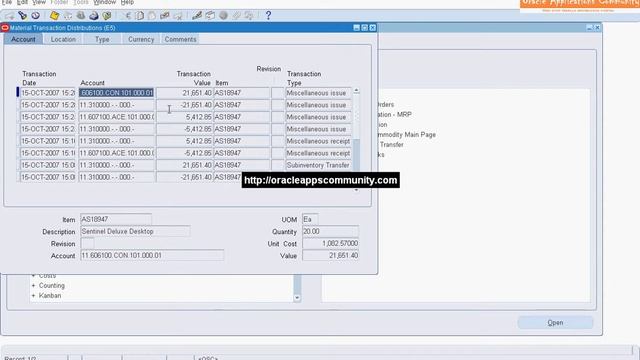Minimize the Material Transaction Distributions window

356,28
